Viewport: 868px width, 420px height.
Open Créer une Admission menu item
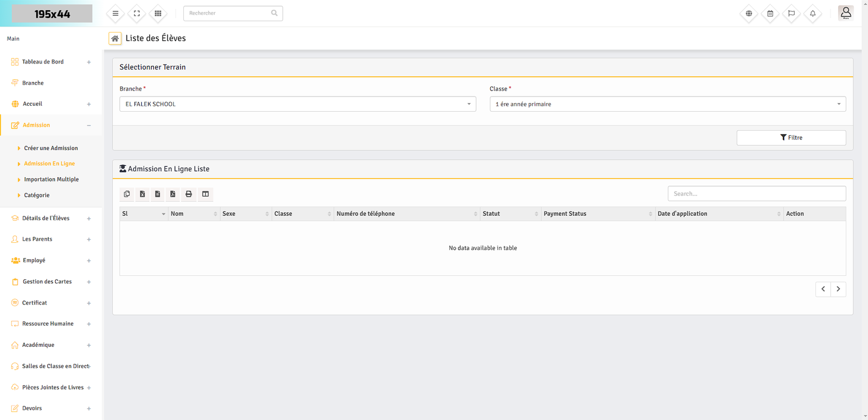[51, 148]
